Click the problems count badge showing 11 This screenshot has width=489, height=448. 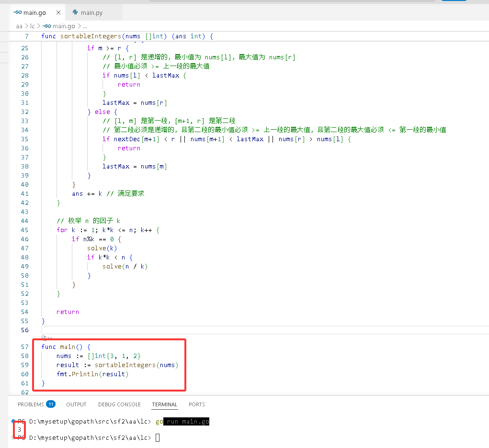[x=51, y=404]
